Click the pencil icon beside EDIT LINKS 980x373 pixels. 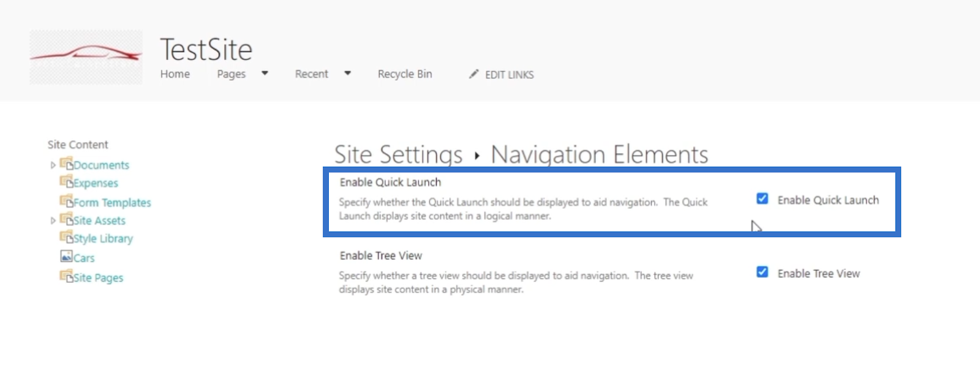pos(473,74)
